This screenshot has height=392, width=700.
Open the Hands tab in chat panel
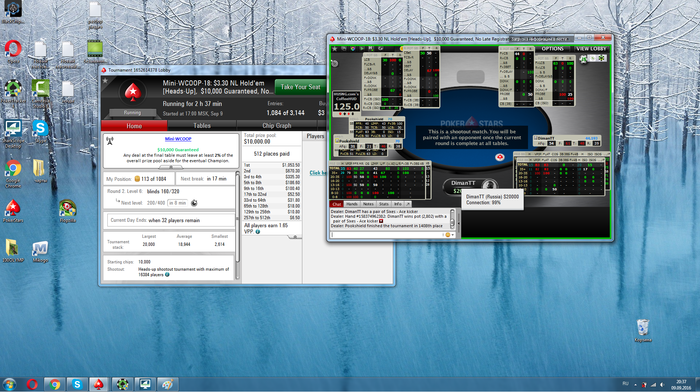coord(352,204)
